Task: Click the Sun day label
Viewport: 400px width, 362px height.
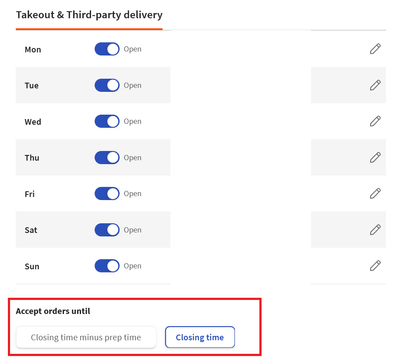Action: pos(32,266)
